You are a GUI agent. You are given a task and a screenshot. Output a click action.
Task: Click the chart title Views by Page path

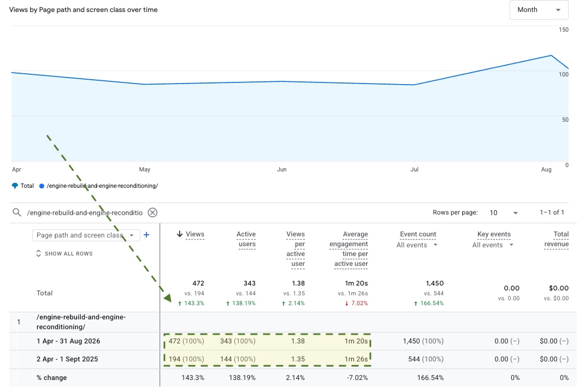[84, 10]
